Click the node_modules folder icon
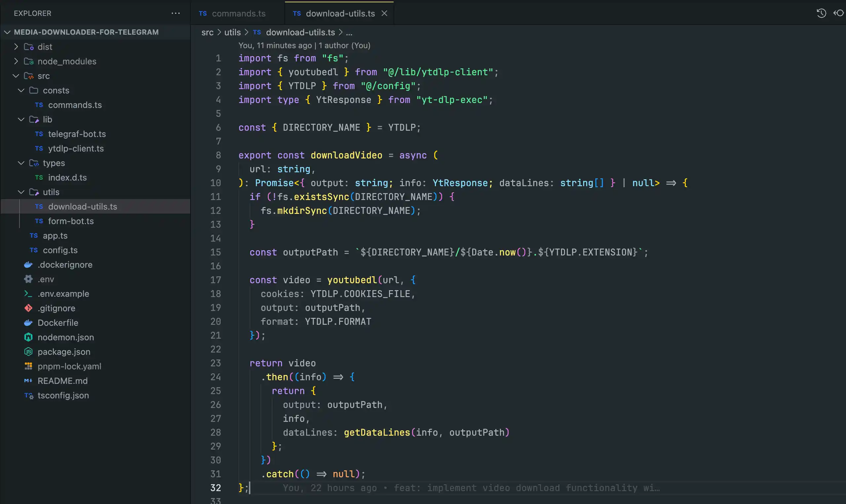The height and width of the screenshot is (504, 846). [x=28, y=61]
